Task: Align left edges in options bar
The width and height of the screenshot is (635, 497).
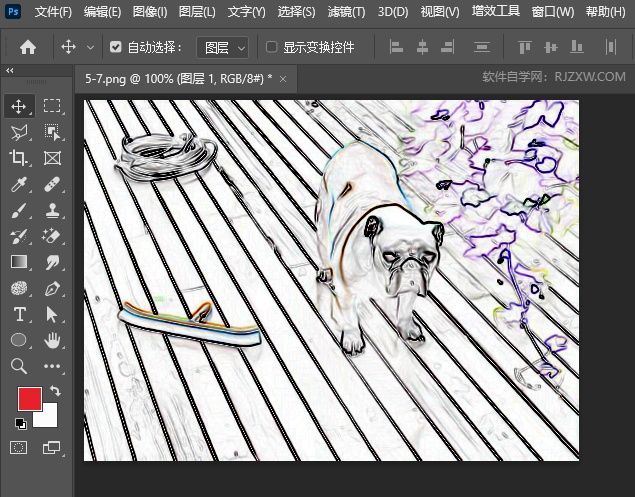Action: (396, 47)
